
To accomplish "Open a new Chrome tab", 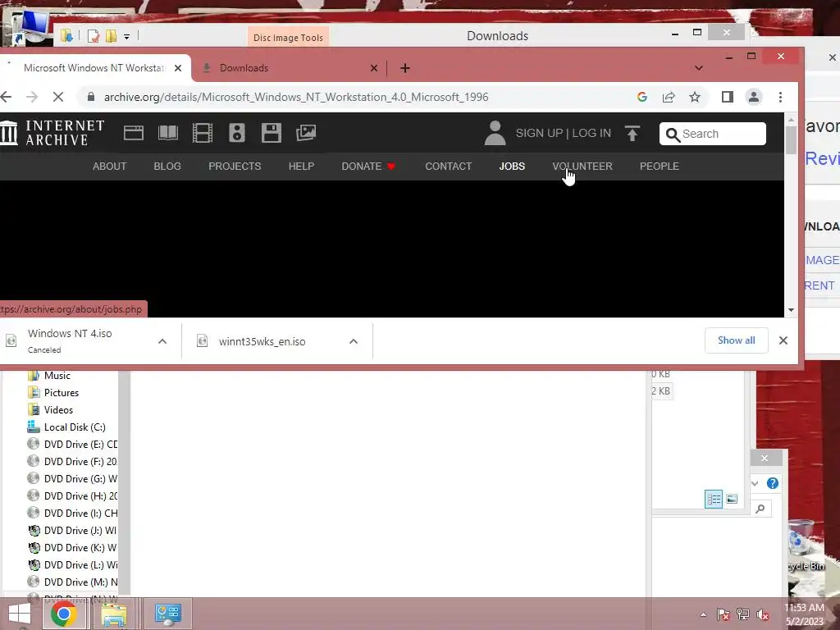I will click(x=405, y=68).
